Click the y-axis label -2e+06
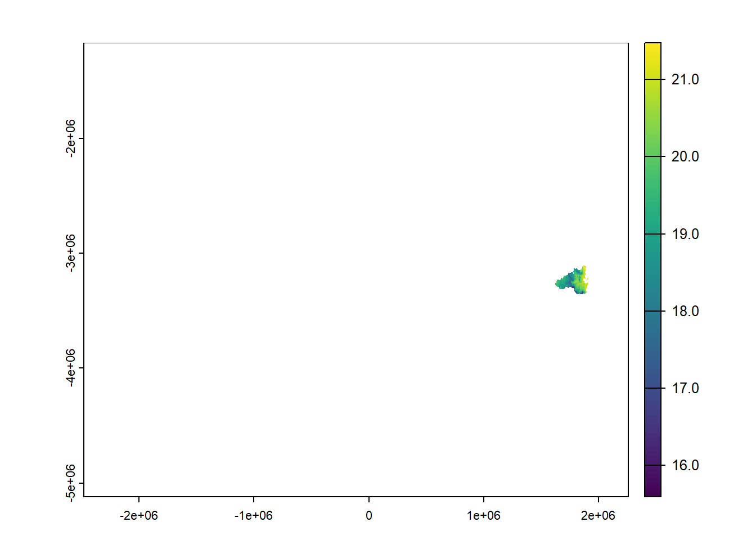 pos(70,138)
